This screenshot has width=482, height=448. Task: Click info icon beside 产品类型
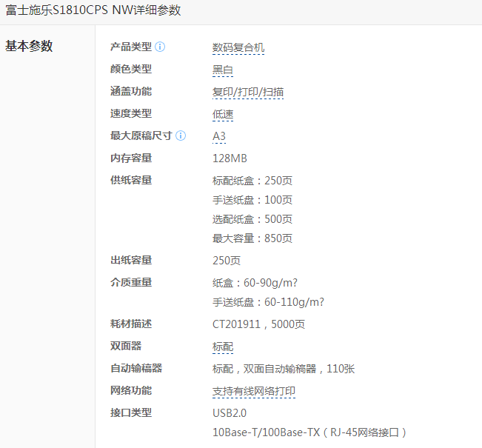(x=160, y=47)
